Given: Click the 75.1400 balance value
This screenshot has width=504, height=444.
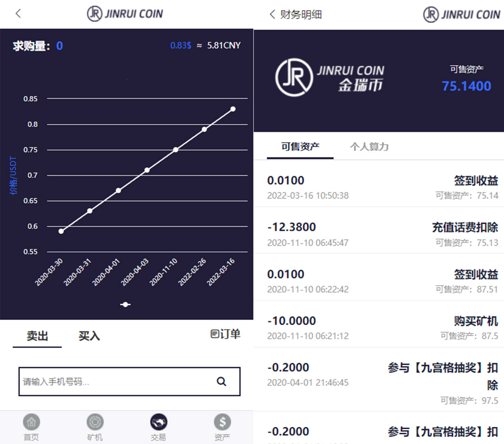Looking at the screenshot, I should pyautogui.click(x=466, y=86).
